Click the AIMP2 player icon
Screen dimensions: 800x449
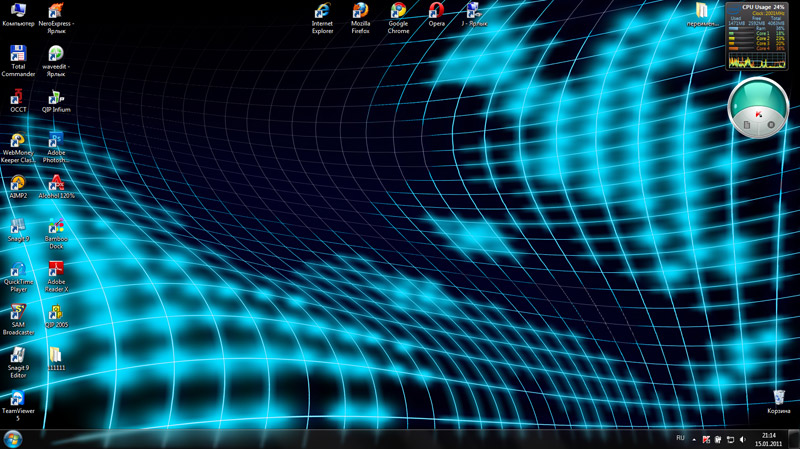pos(18,184)
